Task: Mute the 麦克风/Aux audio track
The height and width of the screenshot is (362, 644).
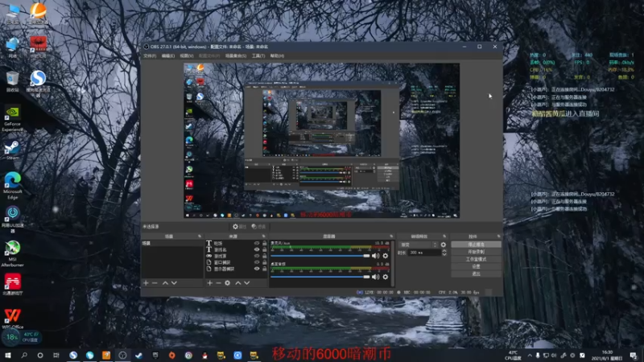Action: click(375, 256)
